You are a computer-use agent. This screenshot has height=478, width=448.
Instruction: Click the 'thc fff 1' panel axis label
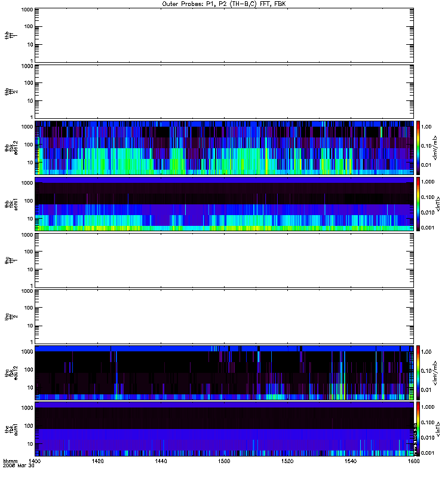pyautogui.click(x=11, y=261)
